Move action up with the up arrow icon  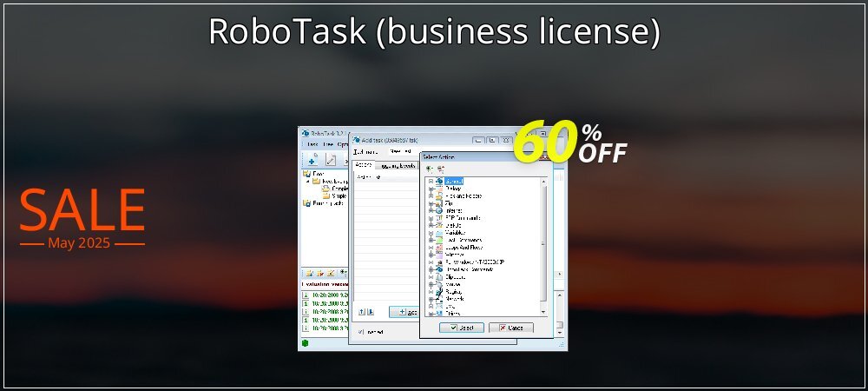tap(362, 312)
